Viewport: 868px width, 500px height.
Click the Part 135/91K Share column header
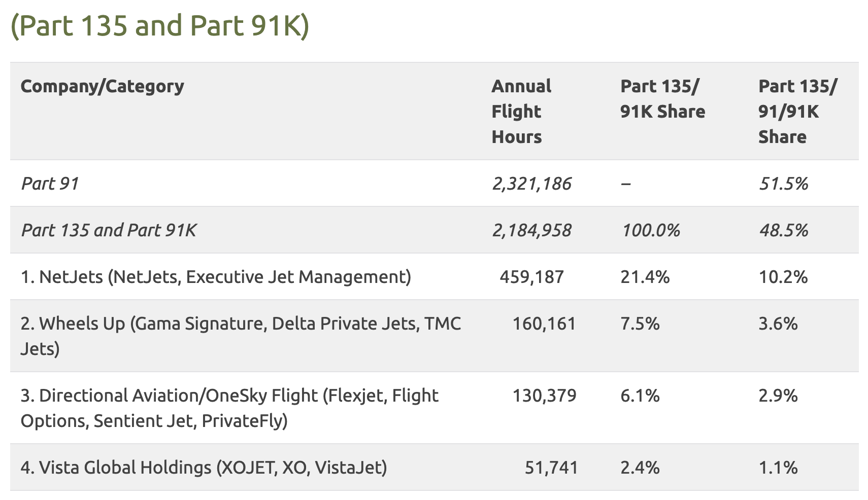click(x=662, y=99)
